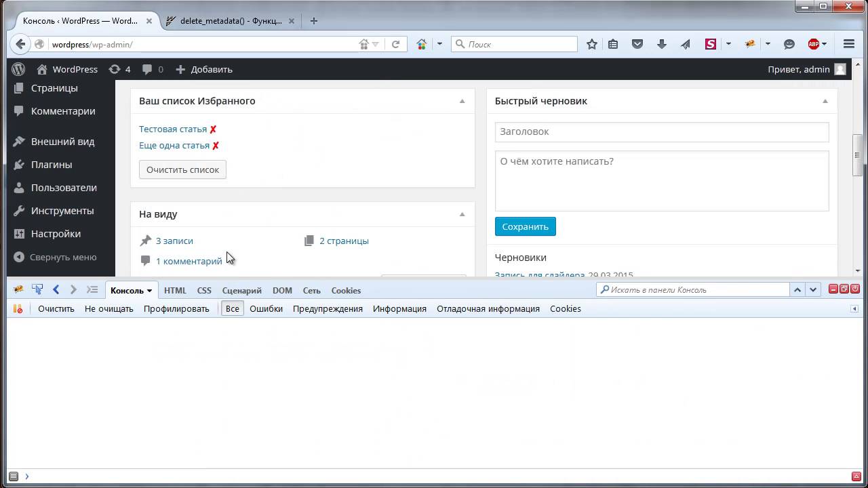Open the 3 записи link
This screenshot has height=488, width=868.
tap(174, 241)
